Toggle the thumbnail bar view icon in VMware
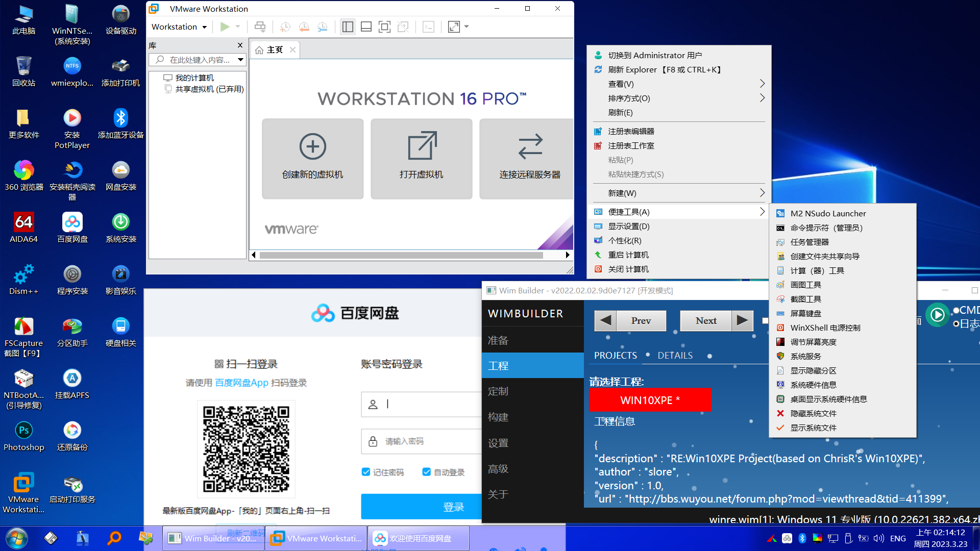 (x=366, y=27)
